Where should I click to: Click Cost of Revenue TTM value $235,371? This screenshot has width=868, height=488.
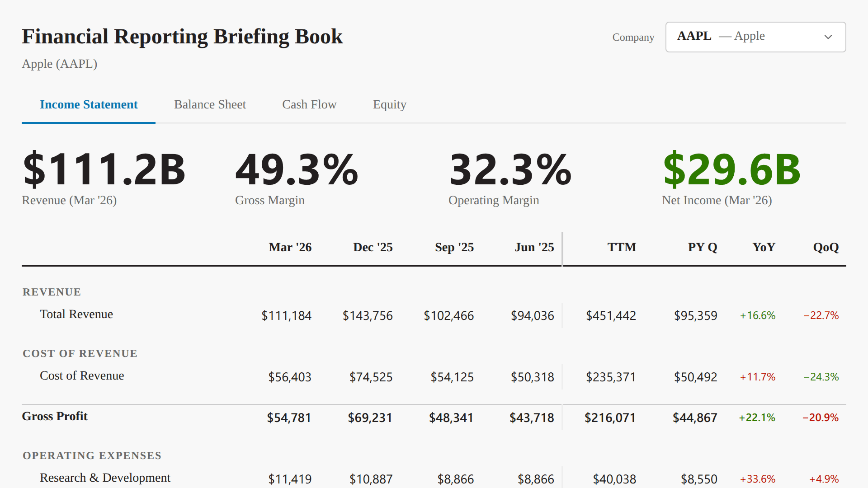(611, 377)
